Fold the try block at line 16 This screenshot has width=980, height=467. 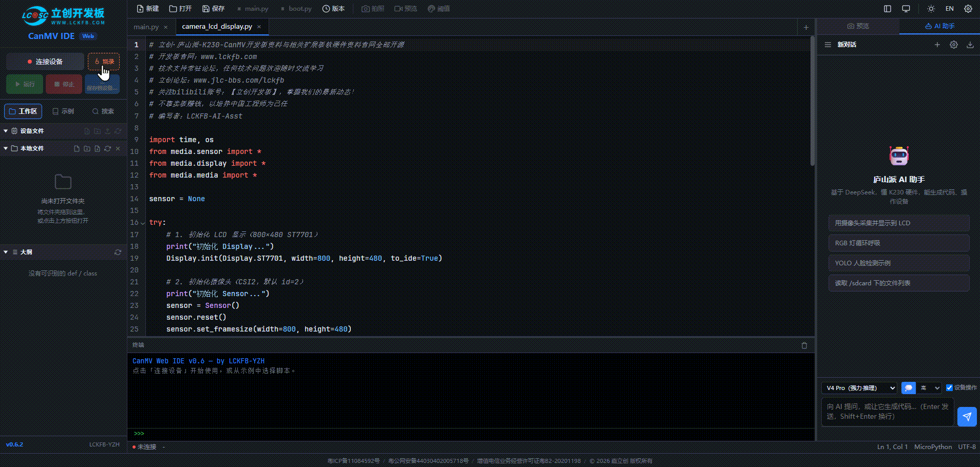[143, 223]
